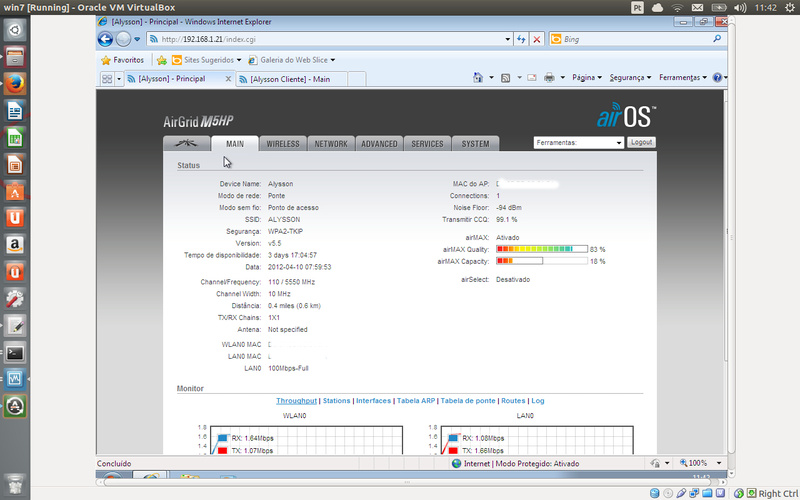The height and width of the screenshot is (500, 800).
Task: Open the Throughput monitor link
Action: 296,401
